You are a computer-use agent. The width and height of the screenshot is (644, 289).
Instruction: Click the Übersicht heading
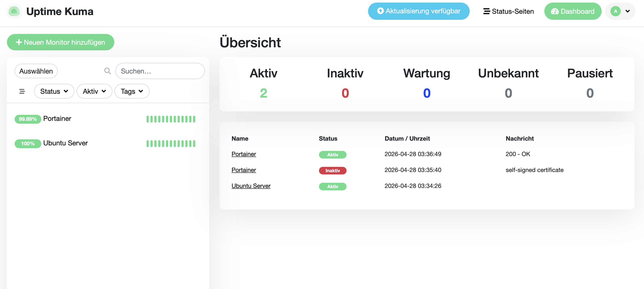coord(250,42)
